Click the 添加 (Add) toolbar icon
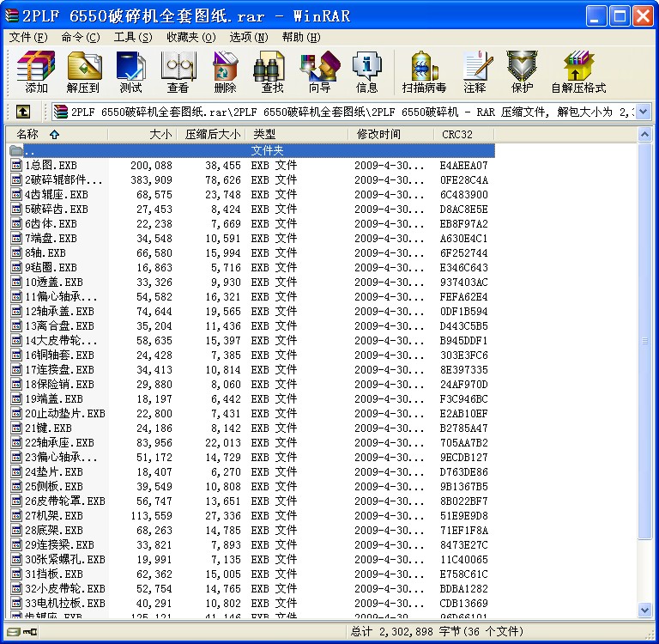659x644 pixels. [x=36, y=72]
